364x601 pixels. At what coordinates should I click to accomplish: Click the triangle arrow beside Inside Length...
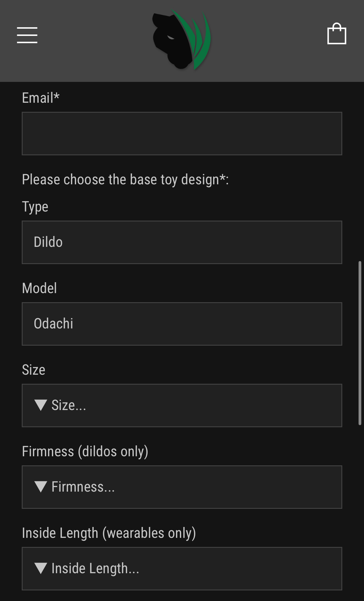[41, 568]
